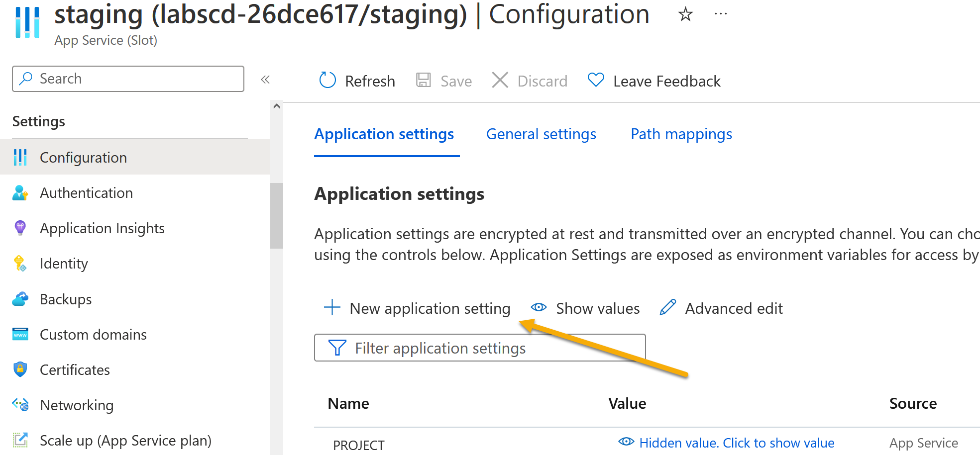Toggle Show values eye icon

tap(539, 307)
